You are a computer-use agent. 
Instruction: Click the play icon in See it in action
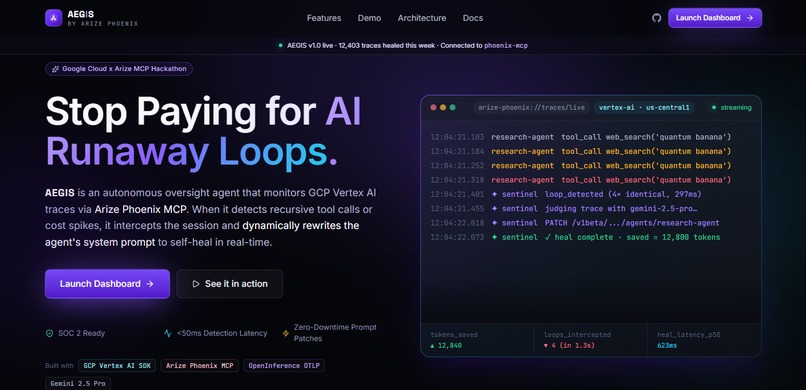(196, 284)
